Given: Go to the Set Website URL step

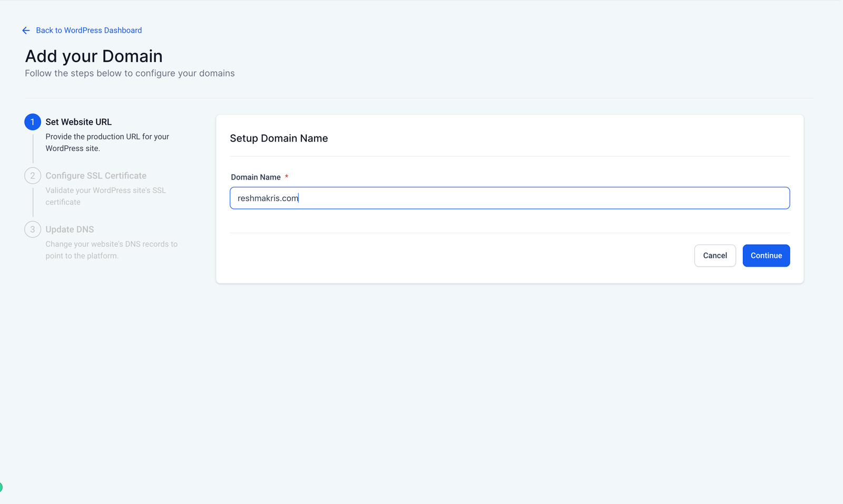Looking at the screenshot, I should [x=79, y=122].
